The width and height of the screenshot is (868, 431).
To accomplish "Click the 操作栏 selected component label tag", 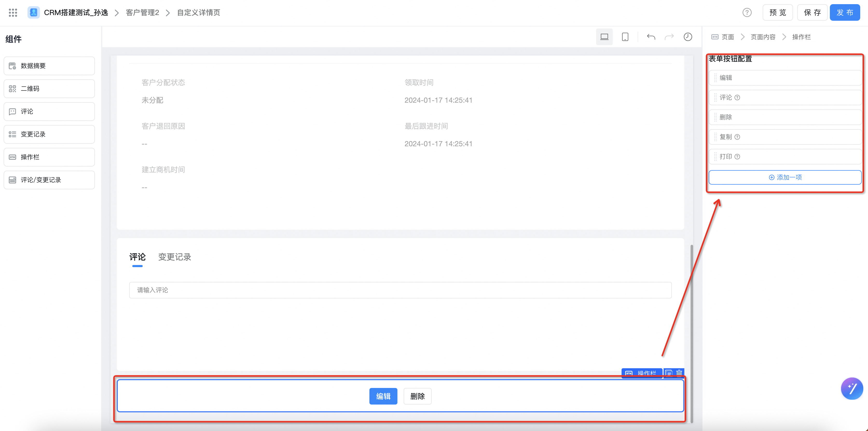I will click(x=642, y=373).
